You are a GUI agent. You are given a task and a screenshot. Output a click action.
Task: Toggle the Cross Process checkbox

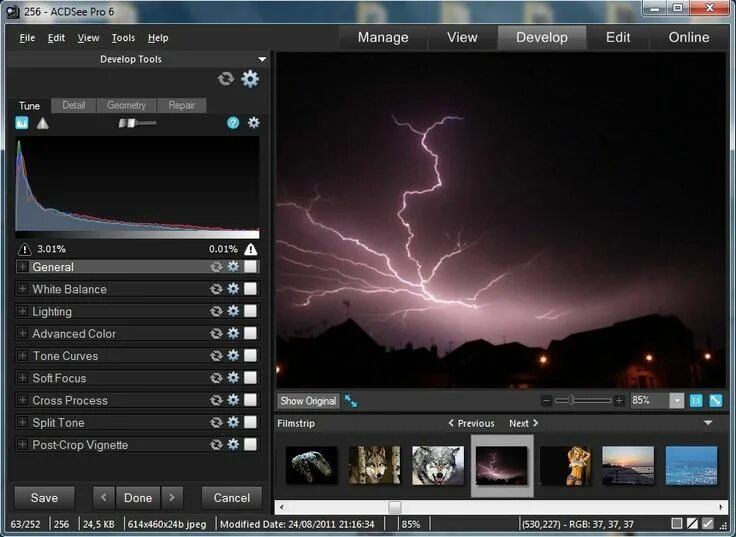pos(251,400)
